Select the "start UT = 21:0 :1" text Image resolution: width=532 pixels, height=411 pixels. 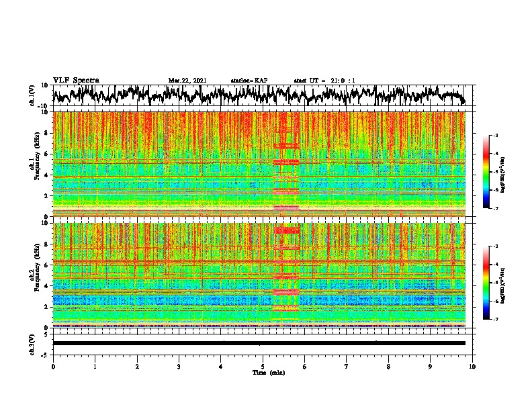324,81
